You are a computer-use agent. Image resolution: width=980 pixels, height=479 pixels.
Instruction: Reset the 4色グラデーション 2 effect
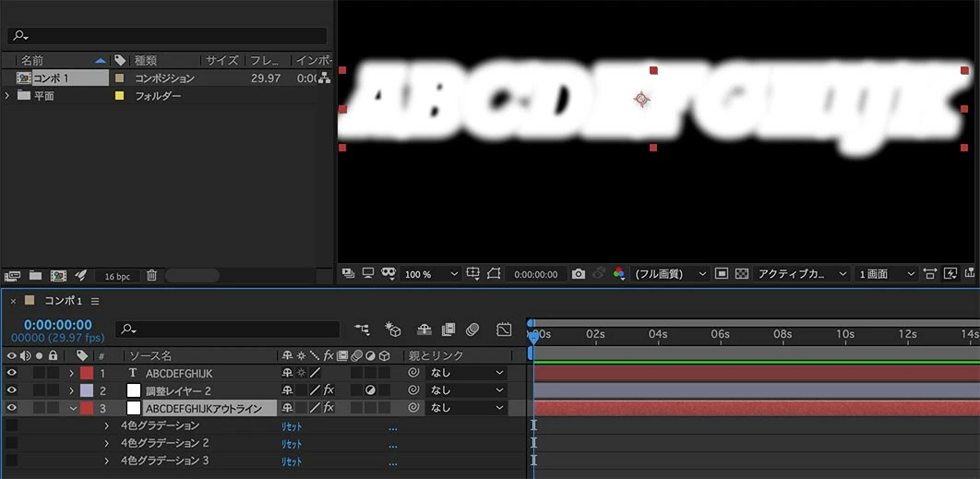coord(291,444)
